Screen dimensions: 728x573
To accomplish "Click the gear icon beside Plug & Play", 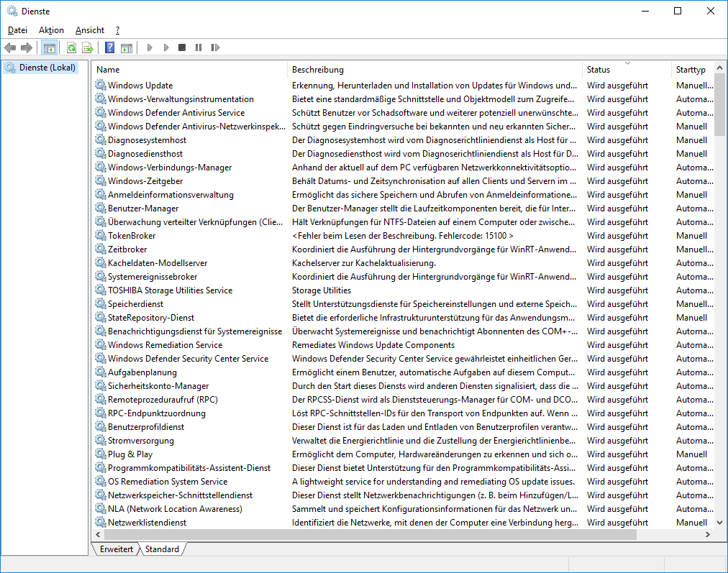I will (100, 454).
